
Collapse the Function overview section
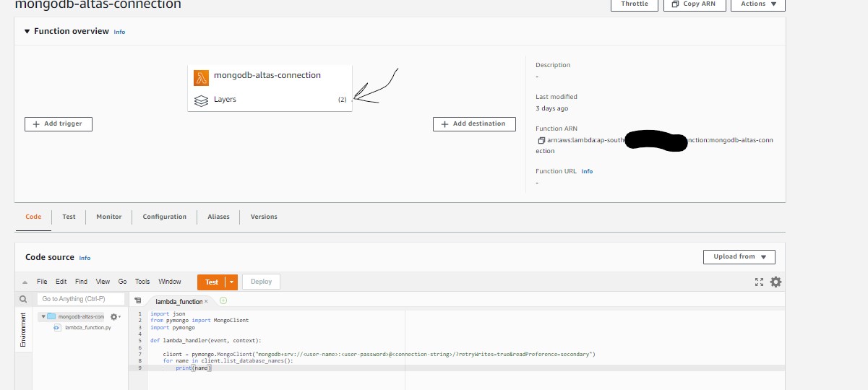pyautogui.click(x=27, y=32)
